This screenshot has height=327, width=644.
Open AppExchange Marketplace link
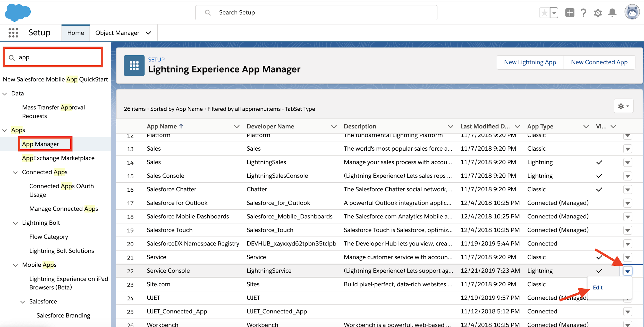pos(58,158)
